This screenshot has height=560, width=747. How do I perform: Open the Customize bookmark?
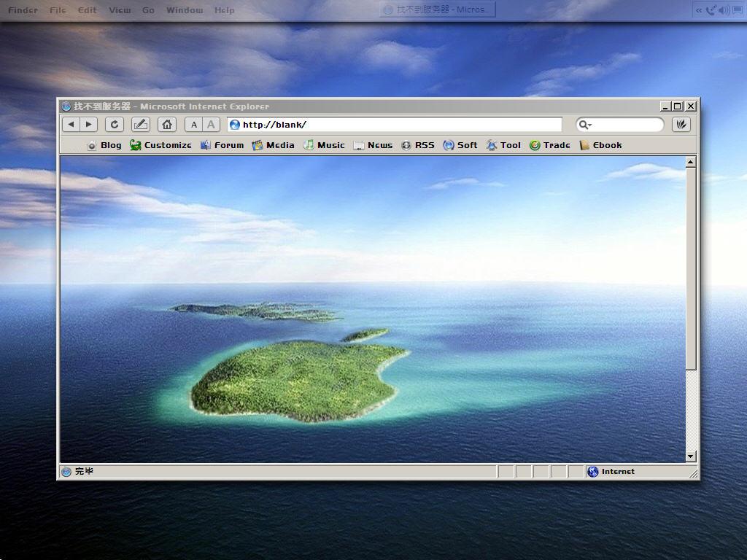tap(160, 145)
